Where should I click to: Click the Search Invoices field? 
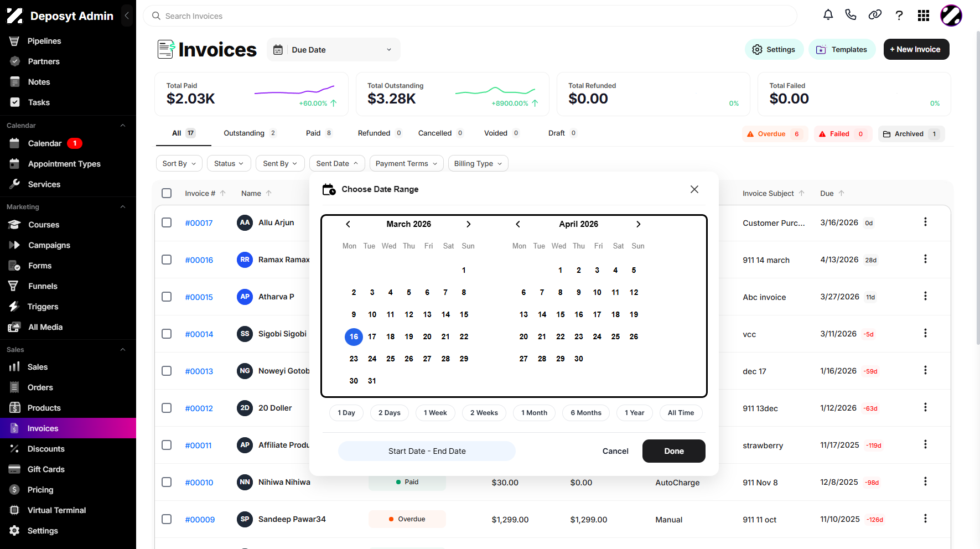tap(470, 16)
